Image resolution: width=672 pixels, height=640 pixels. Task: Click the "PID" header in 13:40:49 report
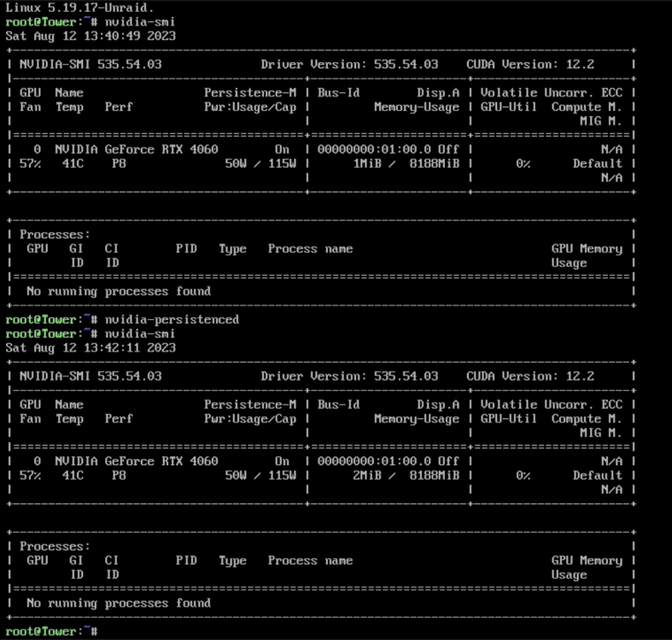186,249
